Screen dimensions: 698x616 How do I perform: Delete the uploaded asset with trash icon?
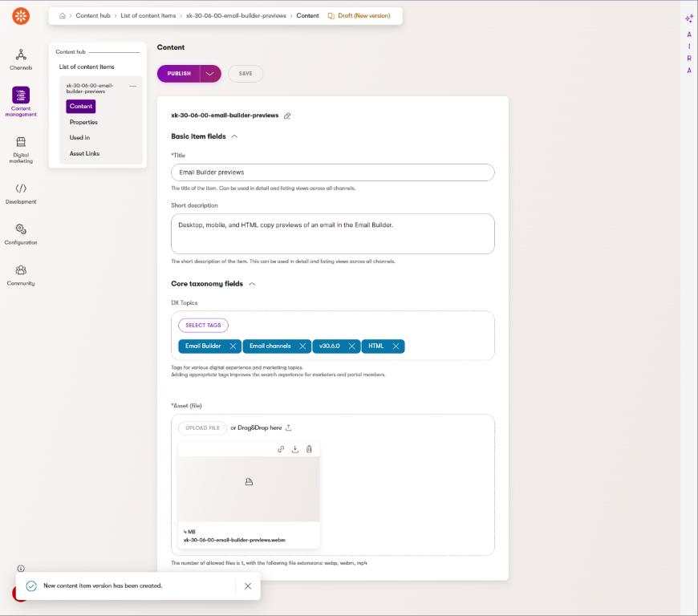pos(309,449)
